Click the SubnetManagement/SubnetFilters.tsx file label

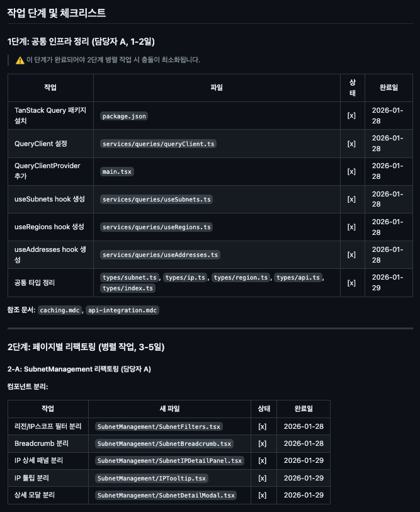[158, 426]
